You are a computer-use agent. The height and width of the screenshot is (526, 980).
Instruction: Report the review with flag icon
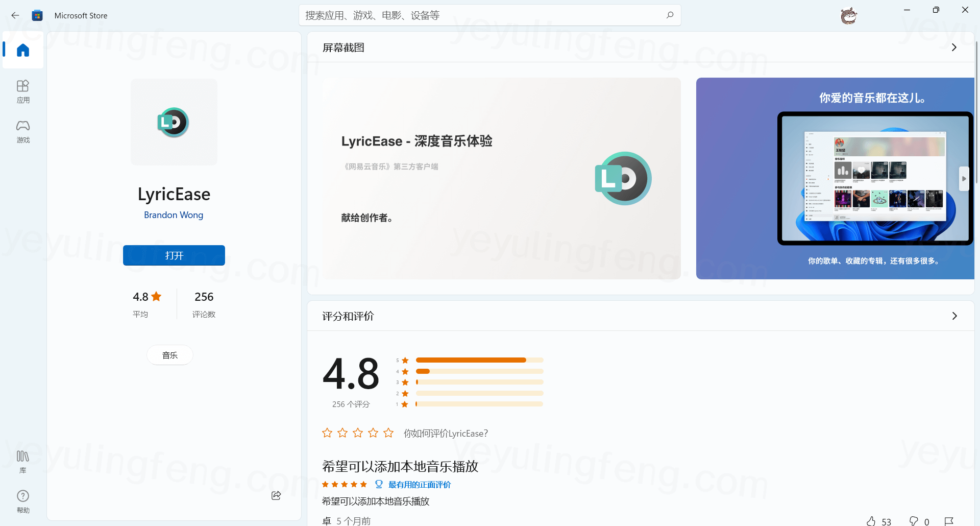click(949, 521)
